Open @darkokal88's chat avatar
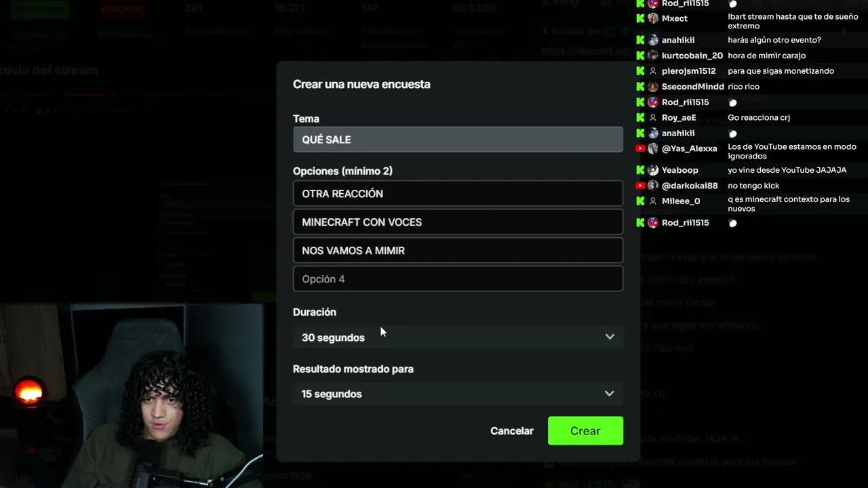This screenshot has height=488, width=868. (653, 186)
